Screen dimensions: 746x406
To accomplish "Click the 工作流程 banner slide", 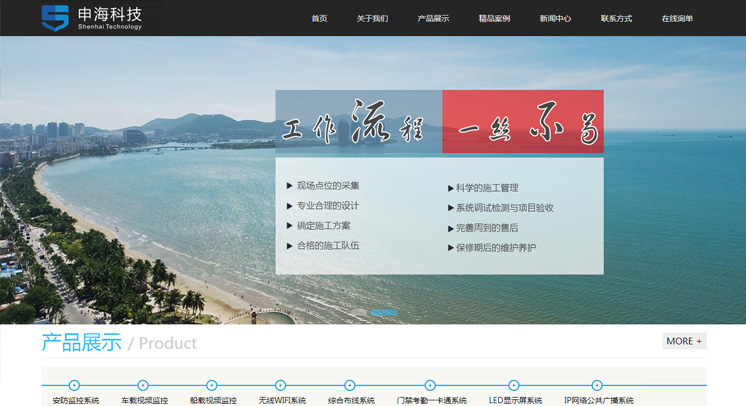I will 439,182.
